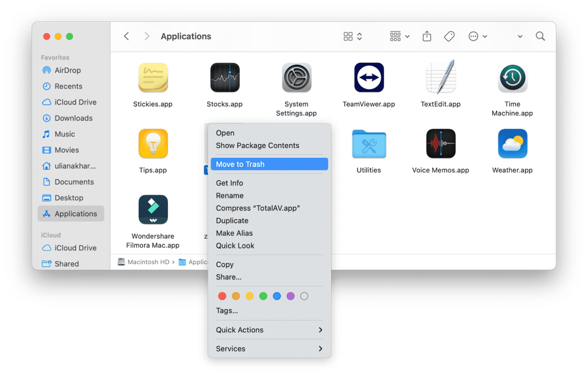The height and width of the screenshot is (373, 588).
Task: Select the TeamViewer.app icon
Action: 369,77
